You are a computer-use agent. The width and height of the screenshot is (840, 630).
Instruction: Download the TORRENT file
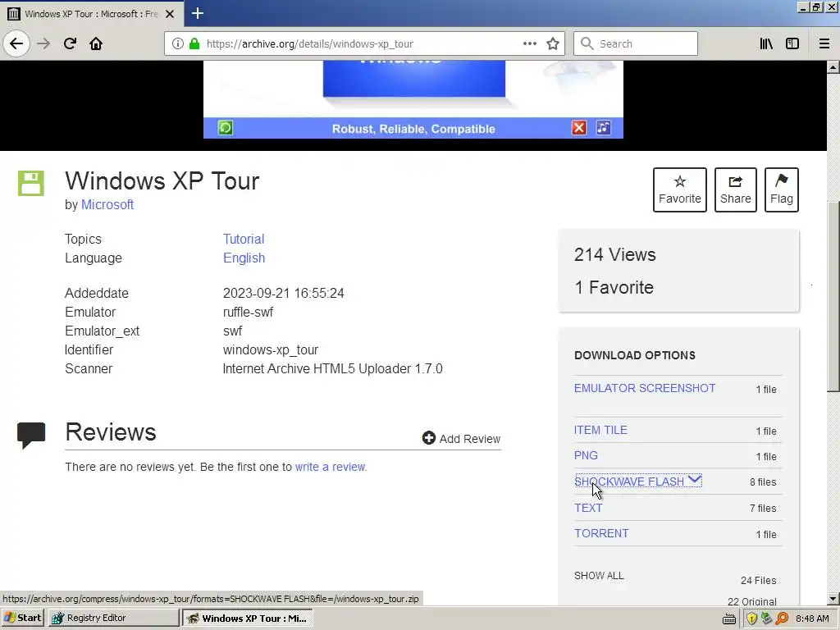tap(601, 533)
